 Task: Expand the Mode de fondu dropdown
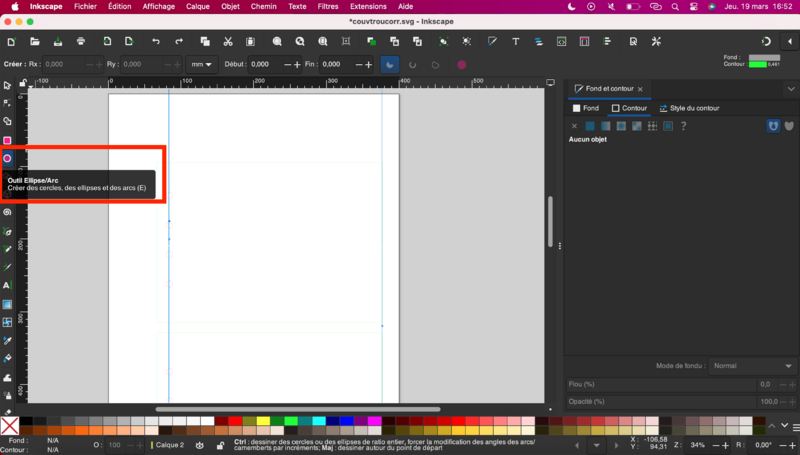pos(752,366)
